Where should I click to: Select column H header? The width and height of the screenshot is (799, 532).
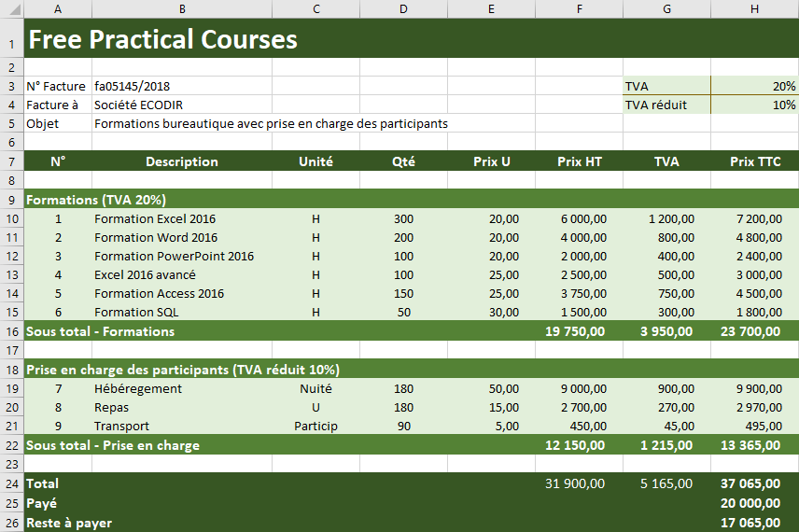pos(754,8)
